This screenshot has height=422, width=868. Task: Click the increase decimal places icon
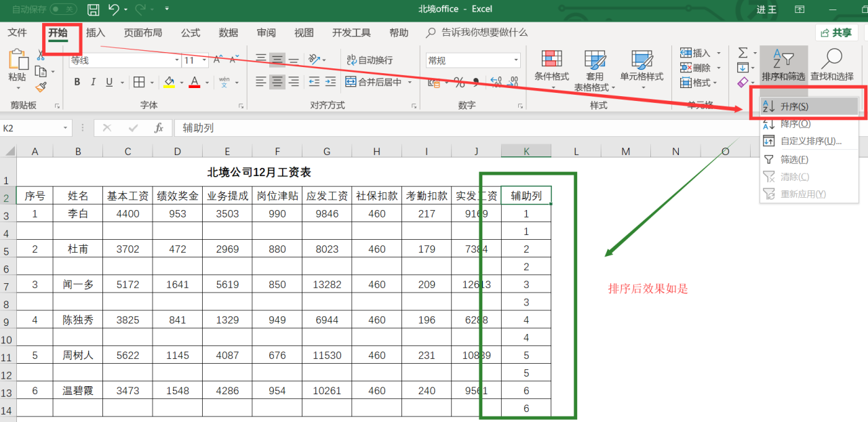tap(496, 82)
